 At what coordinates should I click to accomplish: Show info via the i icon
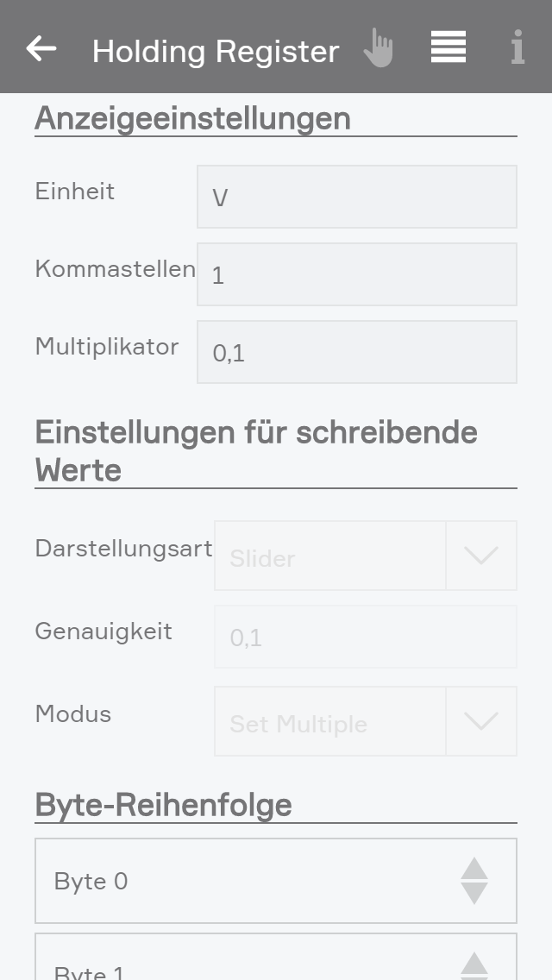[x=517, y=48]
